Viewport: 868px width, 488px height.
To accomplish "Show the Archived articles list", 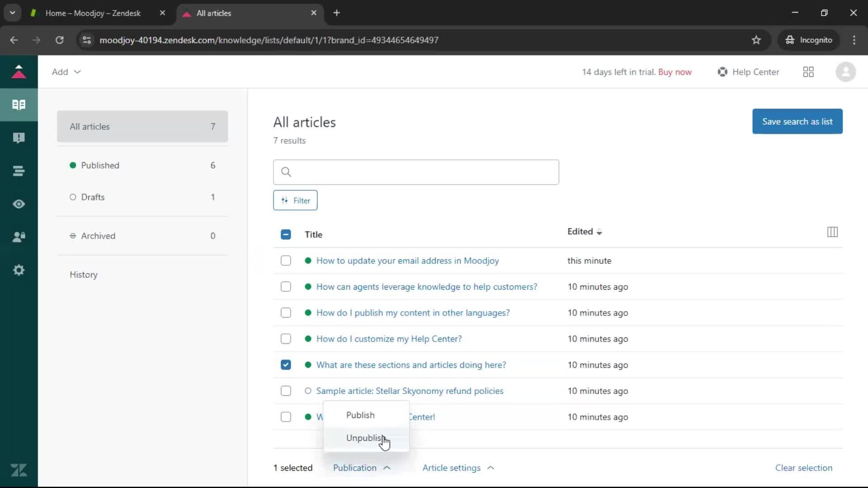I will (142, 236).
